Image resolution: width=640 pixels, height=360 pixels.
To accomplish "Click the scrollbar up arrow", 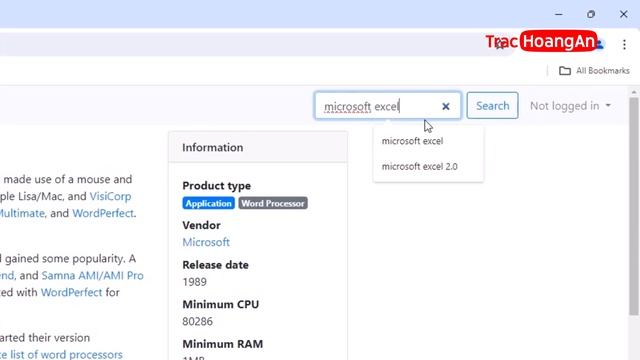I will click(633, 93).
